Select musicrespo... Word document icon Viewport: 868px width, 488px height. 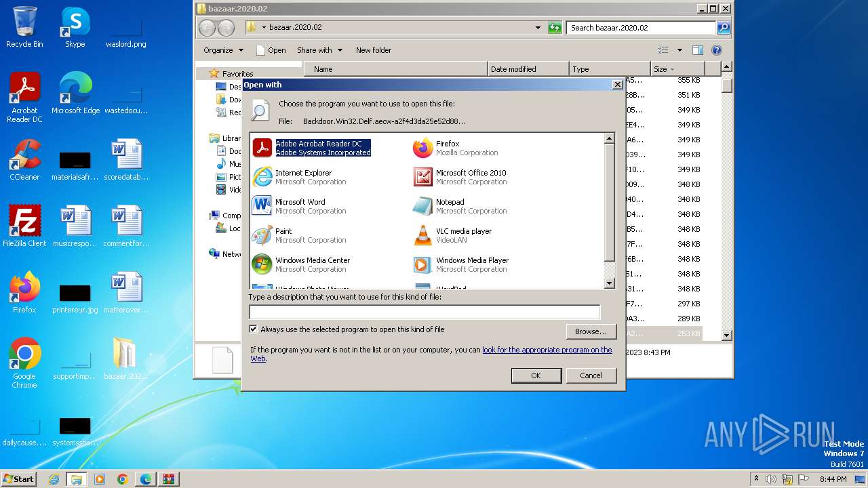[75, 226]
